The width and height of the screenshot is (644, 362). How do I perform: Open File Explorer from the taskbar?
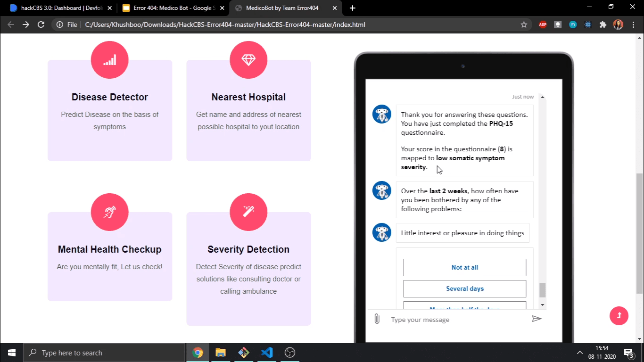[x=221, y=353]
